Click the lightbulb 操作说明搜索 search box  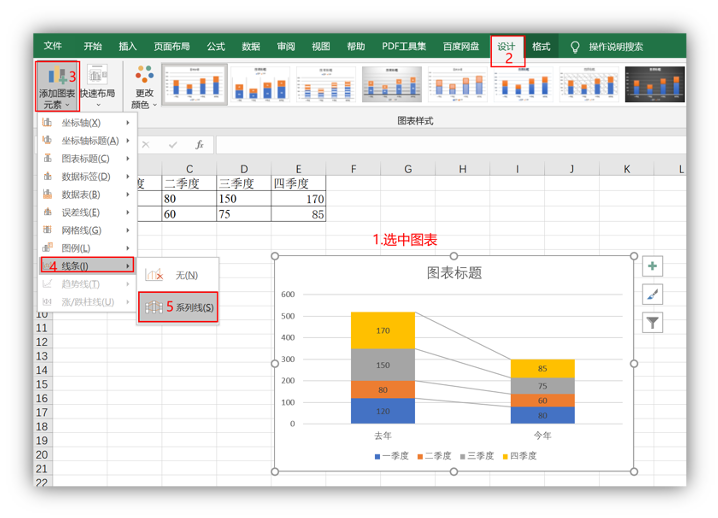tap(607, 47)
